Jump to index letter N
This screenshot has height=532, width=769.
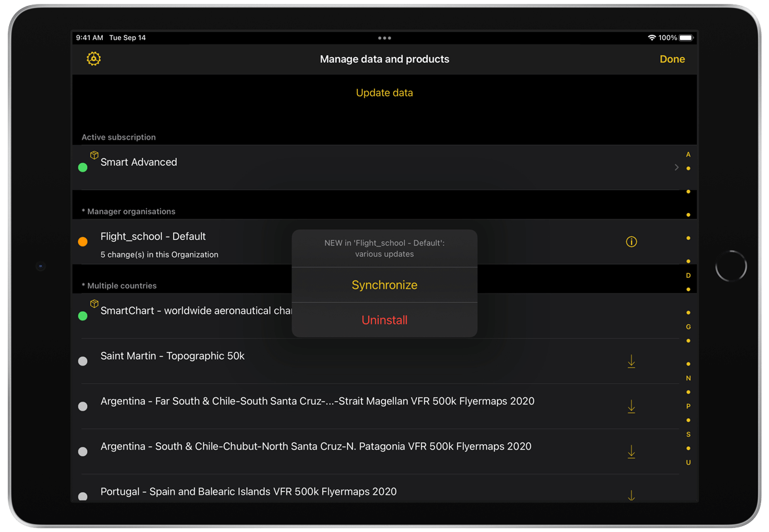(688, 379)
